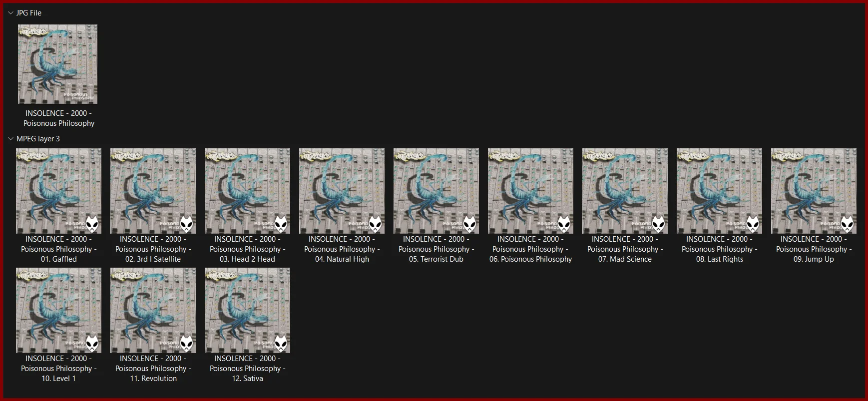This screenshot has width=868, height=401.
Task: Click the JPG file name 'INSOLENCE - 2000 - Poisonous Philosophy'
Action: click(59, 118)
